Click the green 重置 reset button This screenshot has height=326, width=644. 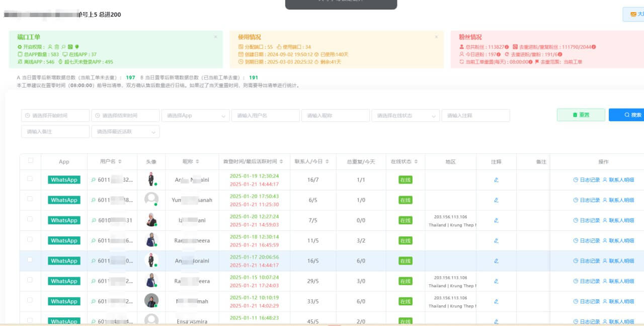581,115
